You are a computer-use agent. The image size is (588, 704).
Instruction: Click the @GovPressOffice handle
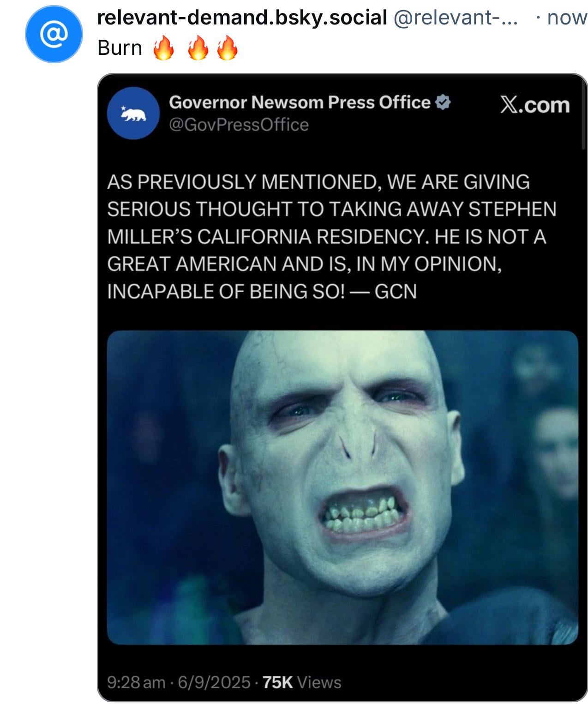(239, 125)
